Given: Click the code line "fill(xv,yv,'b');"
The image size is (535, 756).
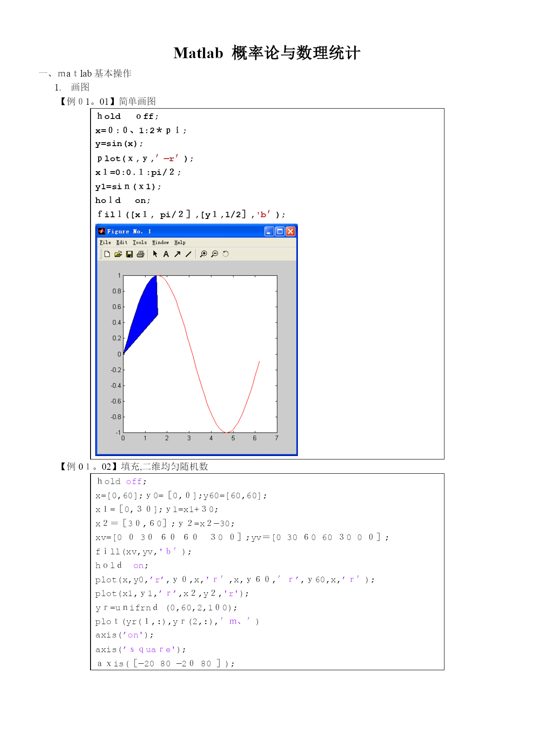Looking at the screenshot, I should pos(143,552).
